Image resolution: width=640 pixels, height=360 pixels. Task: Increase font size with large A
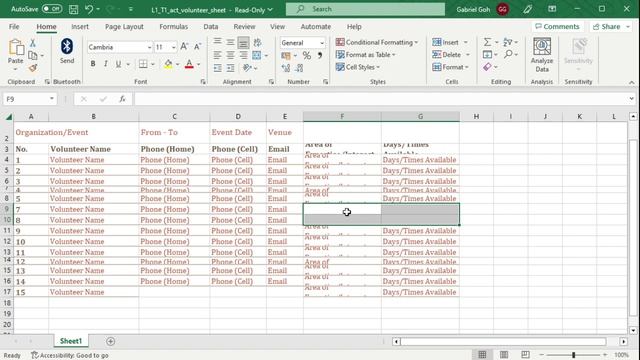point(184,47)
